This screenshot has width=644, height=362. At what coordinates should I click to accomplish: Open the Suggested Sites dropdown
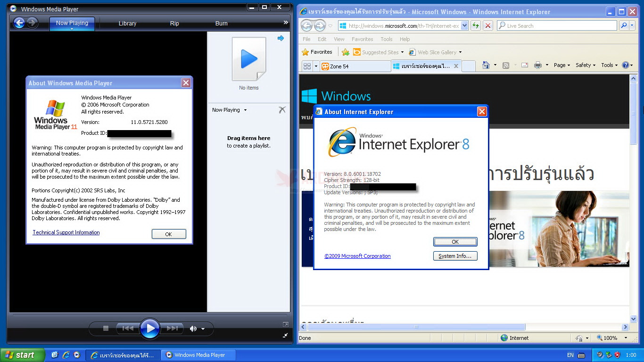[x=379, y=52]
